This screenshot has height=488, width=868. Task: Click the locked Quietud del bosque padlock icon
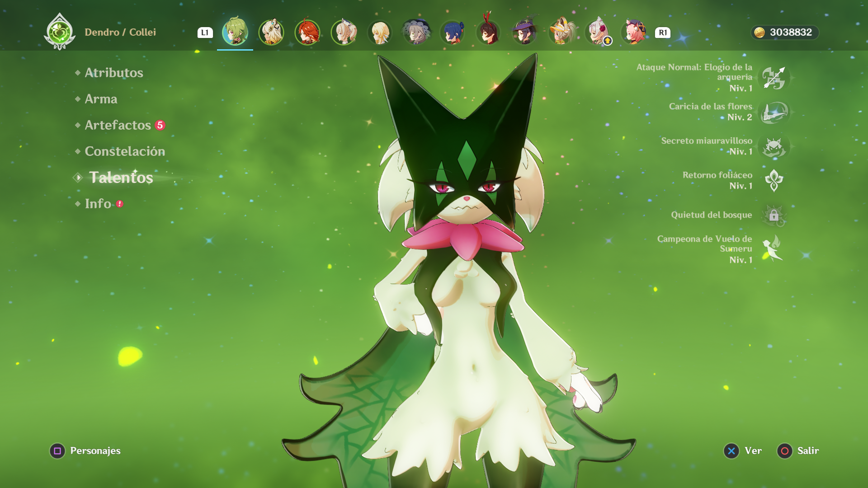coord(774,215)
